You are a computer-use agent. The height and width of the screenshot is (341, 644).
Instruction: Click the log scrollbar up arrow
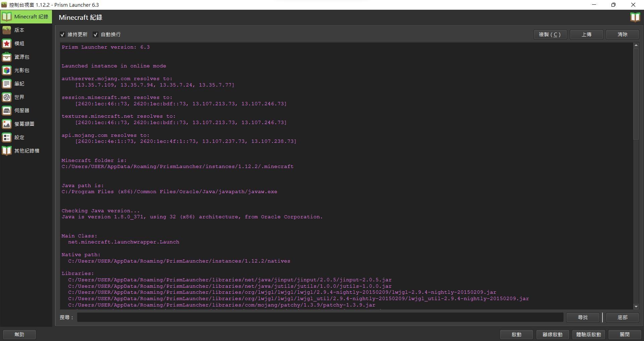point(636,45)
